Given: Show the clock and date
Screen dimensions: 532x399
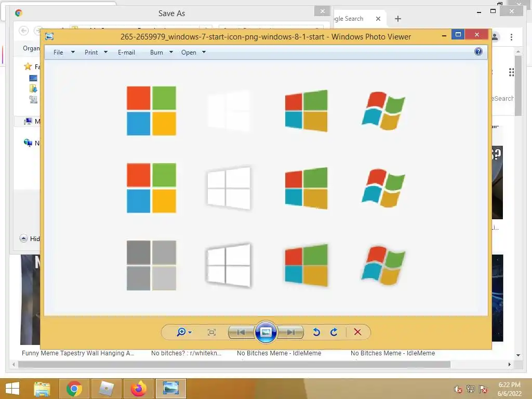Looking at the screenshot, I should 509,389.
